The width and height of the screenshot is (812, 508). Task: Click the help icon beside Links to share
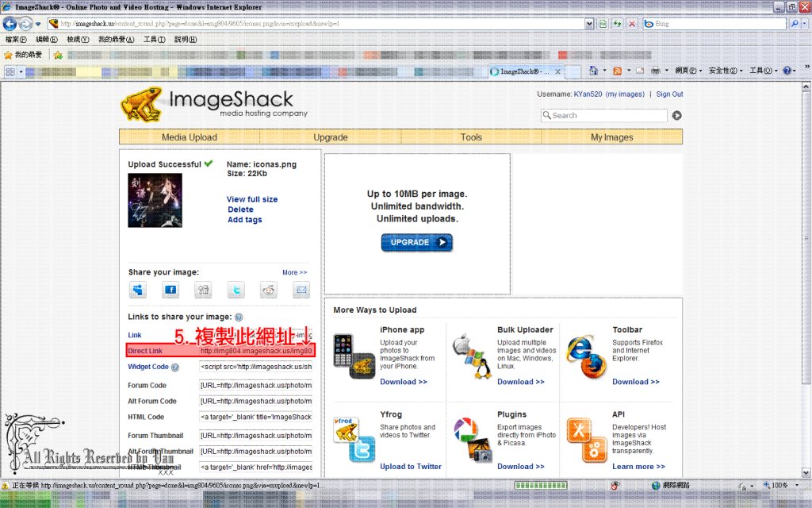(x=239, y=317)
